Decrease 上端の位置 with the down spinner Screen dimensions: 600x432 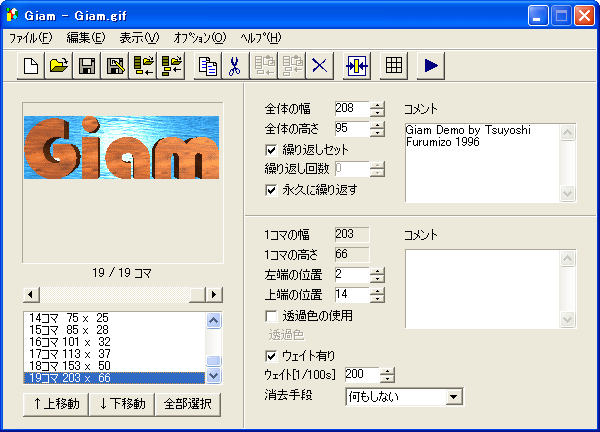pyautogui.click(x=377, y=298)
